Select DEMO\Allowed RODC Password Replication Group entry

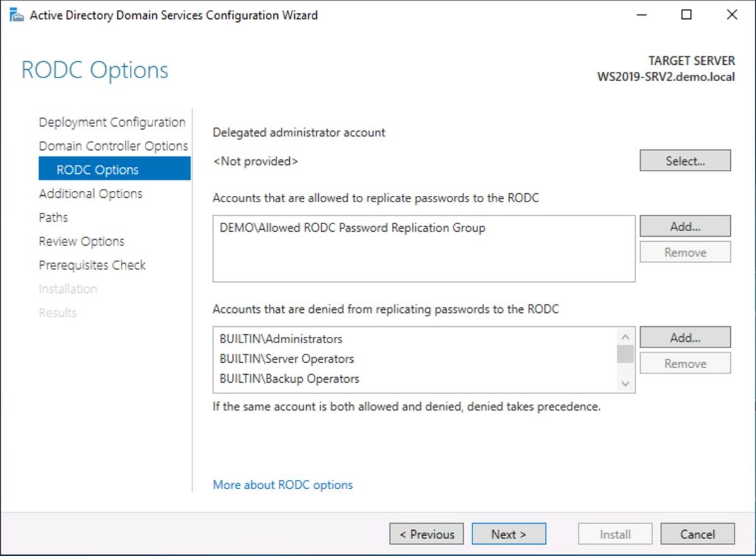coord(352,228)
